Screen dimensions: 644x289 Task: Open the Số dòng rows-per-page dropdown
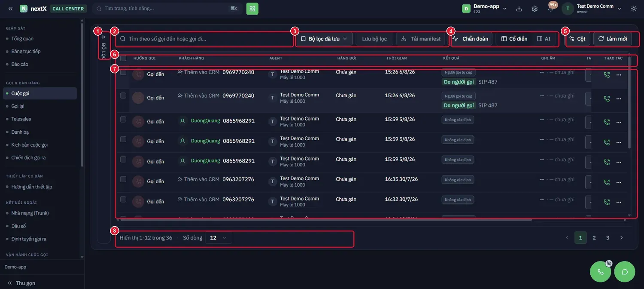(219, 238)
